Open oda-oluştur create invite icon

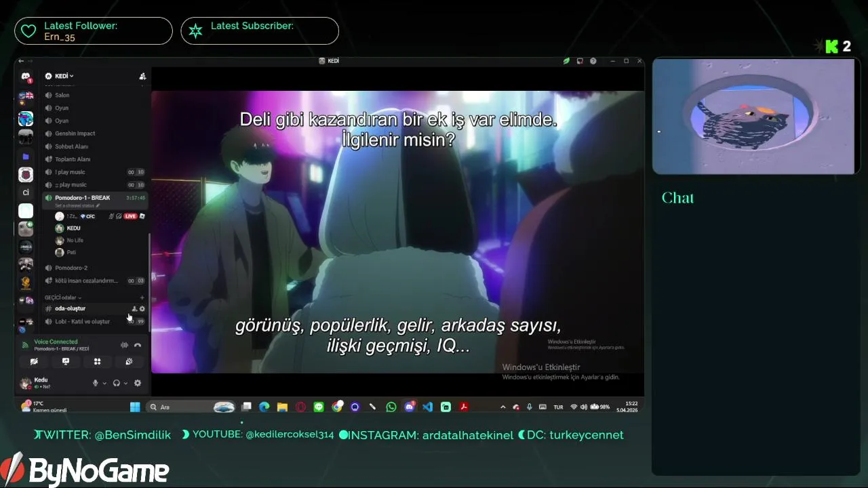(134, 308)
